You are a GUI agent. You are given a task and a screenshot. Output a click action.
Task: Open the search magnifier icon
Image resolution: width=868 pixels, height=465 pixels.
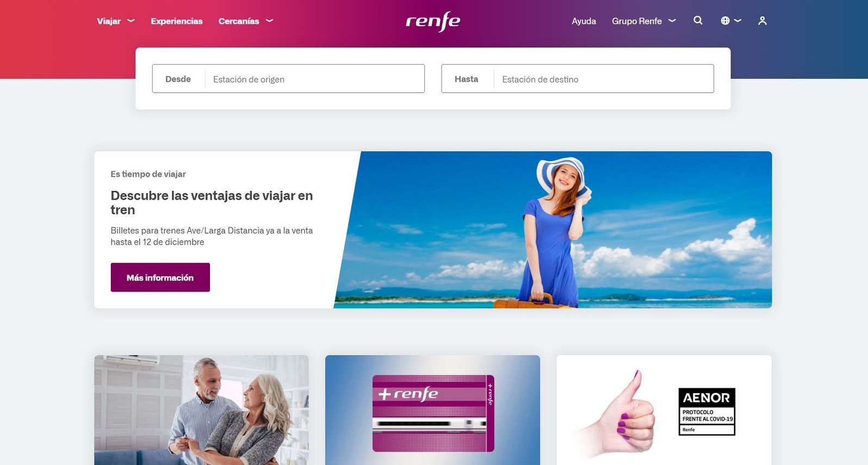[x=698, y=21]
